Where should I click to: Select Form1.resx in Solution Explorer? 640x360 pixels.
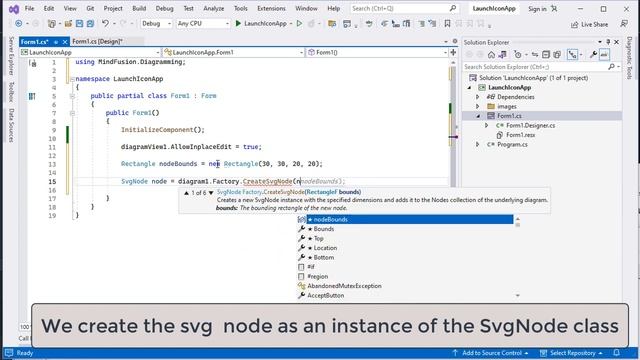tap(520, 135)
